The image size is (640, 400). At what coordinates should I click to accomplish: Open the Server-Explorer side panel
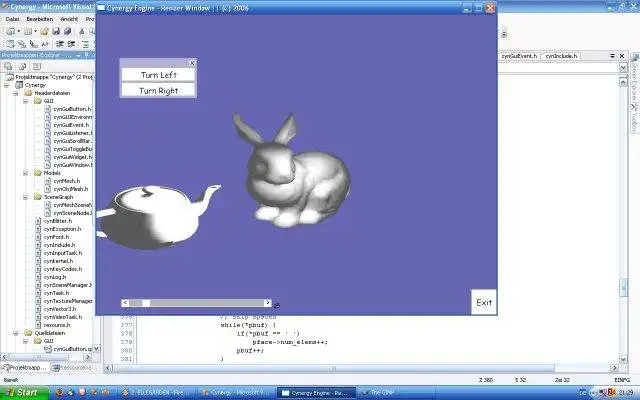[x=635, y=78]
